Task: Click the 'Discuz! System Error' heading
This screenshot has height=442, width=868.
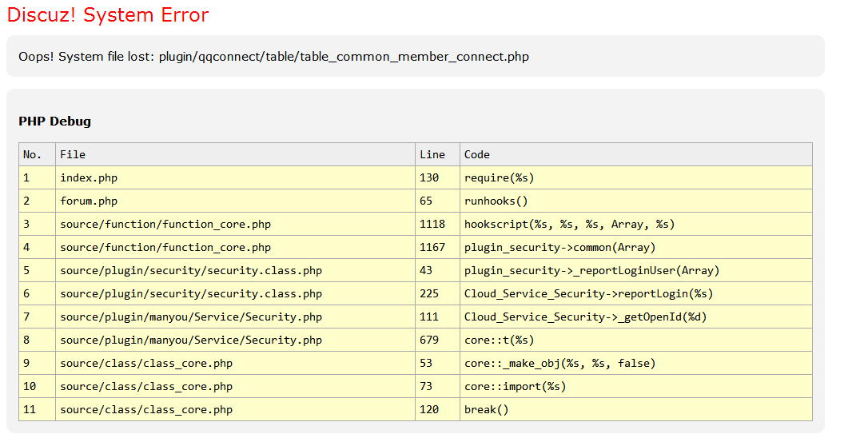Action: tap(108, 15)
